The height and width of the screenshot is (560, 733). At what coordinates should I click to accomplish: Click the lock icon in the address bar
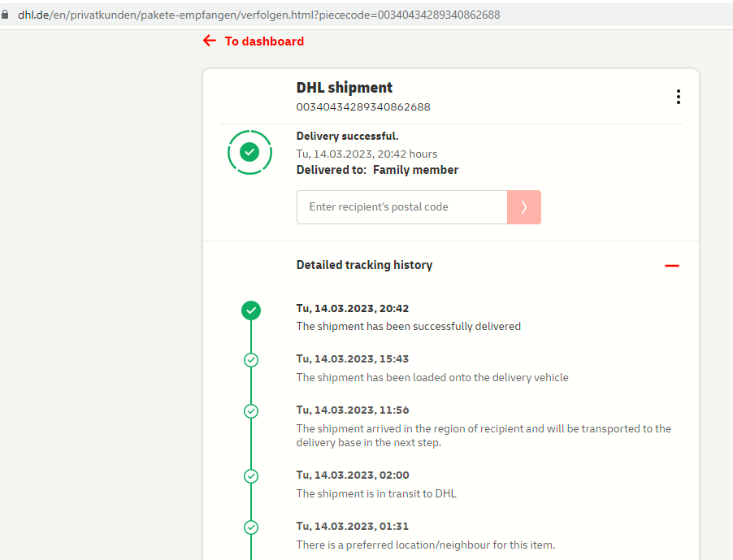coord(6,15)
